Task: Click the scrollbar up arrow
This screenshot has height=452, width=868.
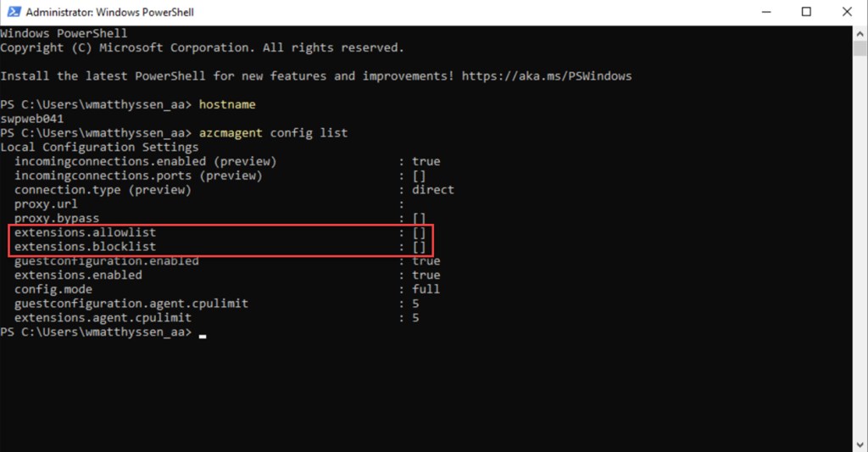Action: coord(860,33)
